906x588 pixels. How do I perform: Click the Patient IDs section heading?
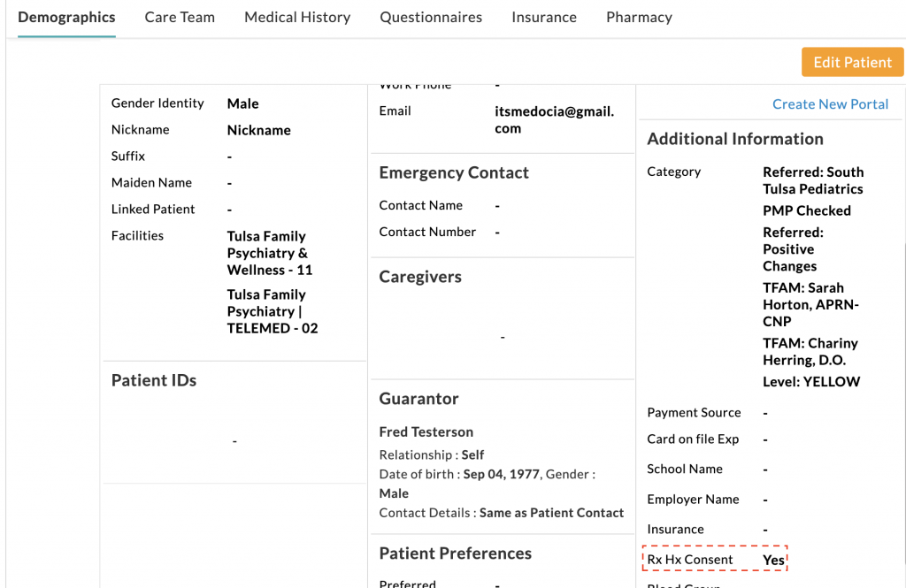[153, 380]
